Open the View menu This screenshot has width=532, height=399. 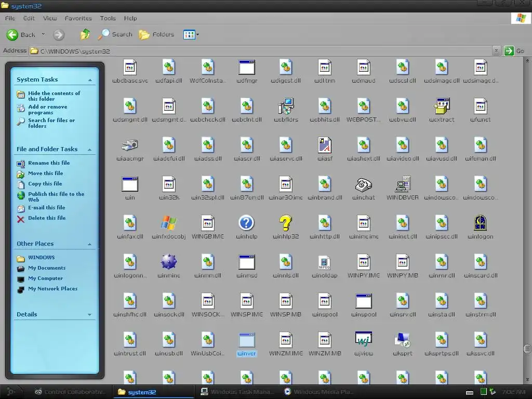click(50, 18)
